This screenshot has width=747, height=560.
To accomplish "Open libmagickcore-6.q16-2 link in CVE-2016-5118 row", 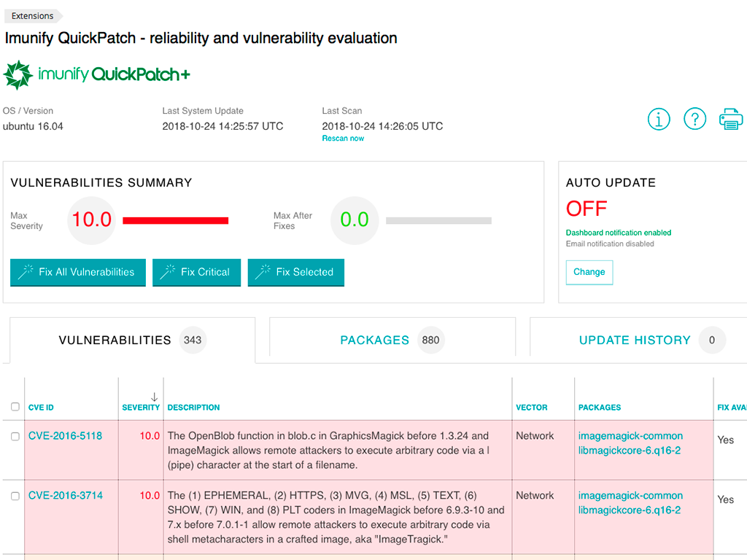I will click(630, 451).
